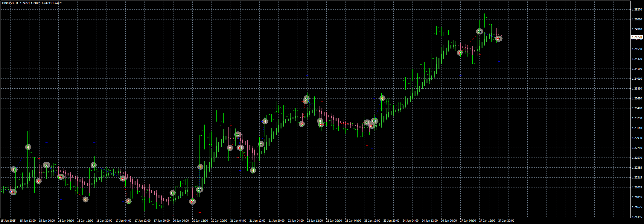Click the time axis label 23 Jan 04:00
This screenshot has height=224, width=644.
(353, 221)
